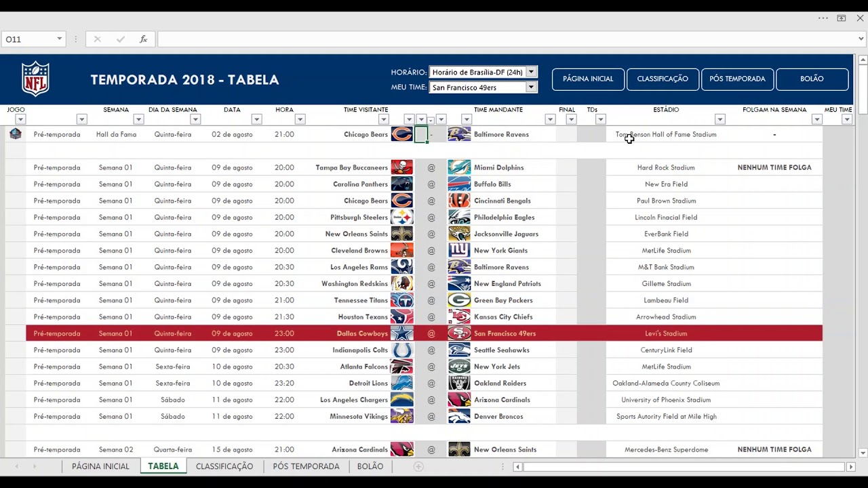The image size is (868, 488).
Task: Click the PÁGINA INICIAL header button
Action: tap(588, 79)
